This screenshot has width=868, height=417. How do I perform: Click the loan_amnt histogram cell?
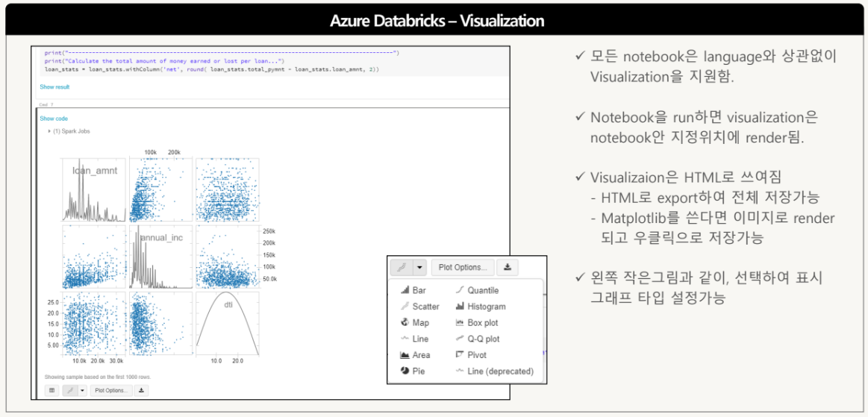tap(95, 189)
